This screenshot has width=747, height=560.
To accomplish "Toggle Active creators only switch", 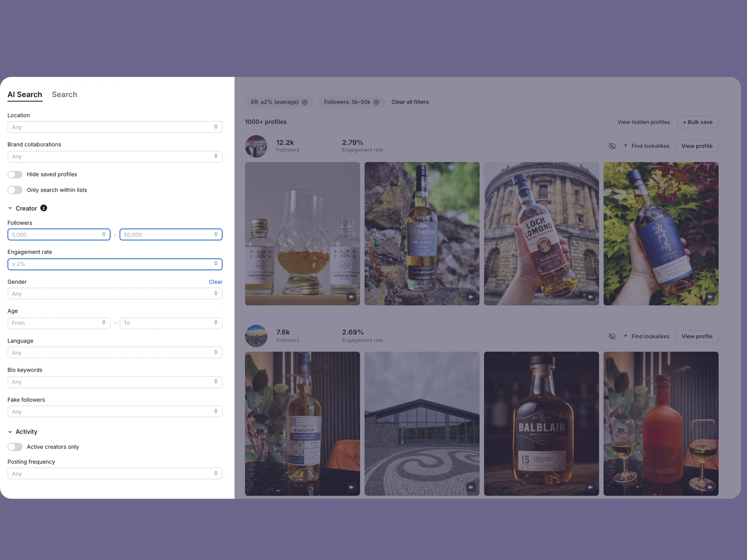I will tap(15, 447).
